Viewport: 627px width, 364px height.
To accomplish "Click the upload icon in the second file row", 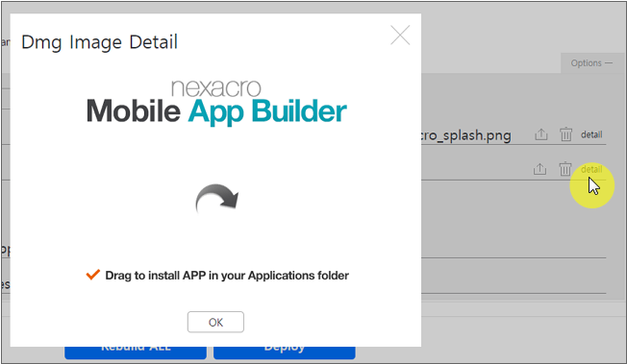I will click(539, 169).
